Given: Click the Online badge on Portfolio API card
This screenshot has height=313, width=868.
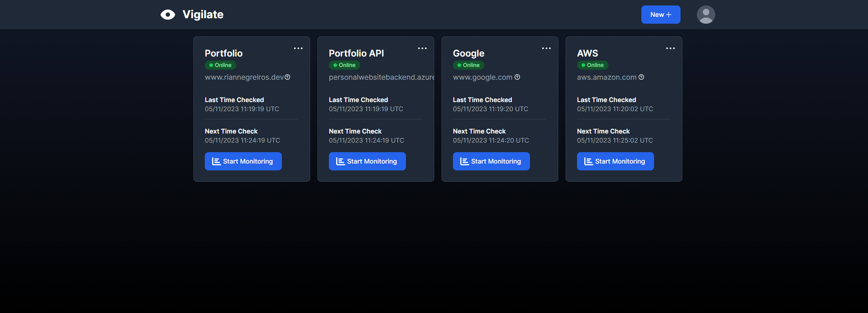Looking at the screenshot, I should point(344,65).
